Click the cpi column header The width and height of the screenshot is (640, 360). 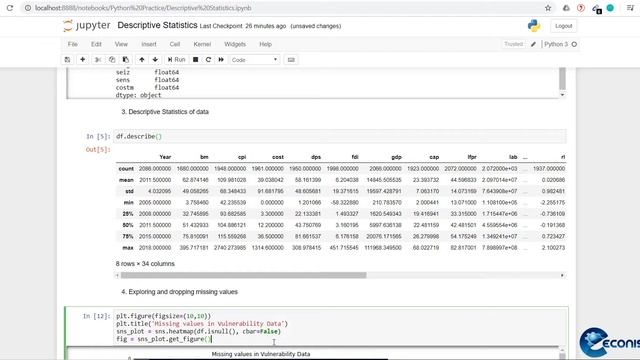(242, 157)
